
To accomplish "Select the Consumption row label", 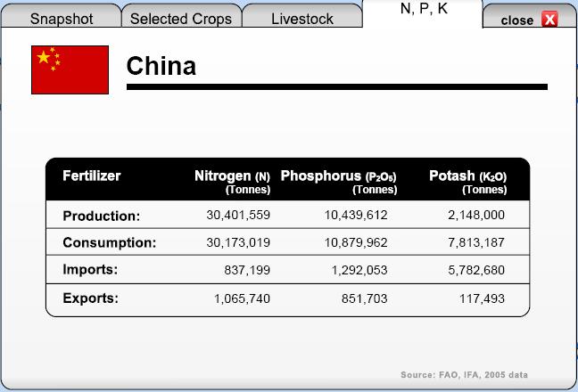I will (110, 242).
